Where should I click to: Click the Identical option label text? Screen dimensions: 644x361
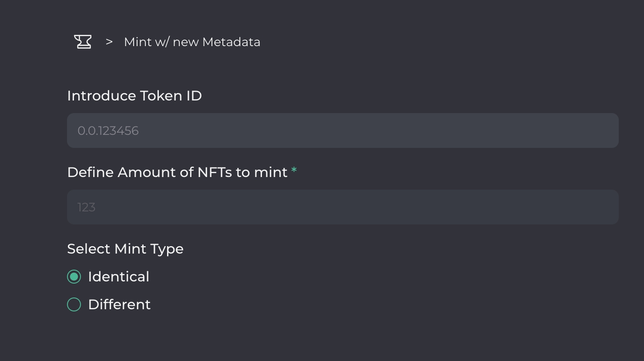(x=118, y=277)
